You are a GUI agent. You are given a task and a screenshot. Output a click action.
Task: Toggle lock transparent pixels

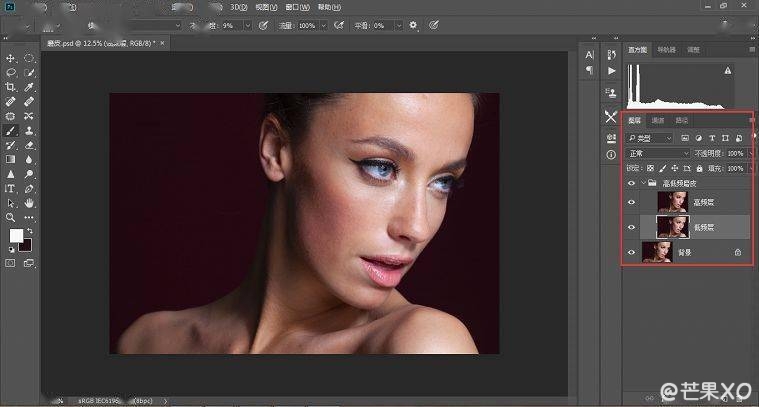pyautogui.click(x=650, y=168)
